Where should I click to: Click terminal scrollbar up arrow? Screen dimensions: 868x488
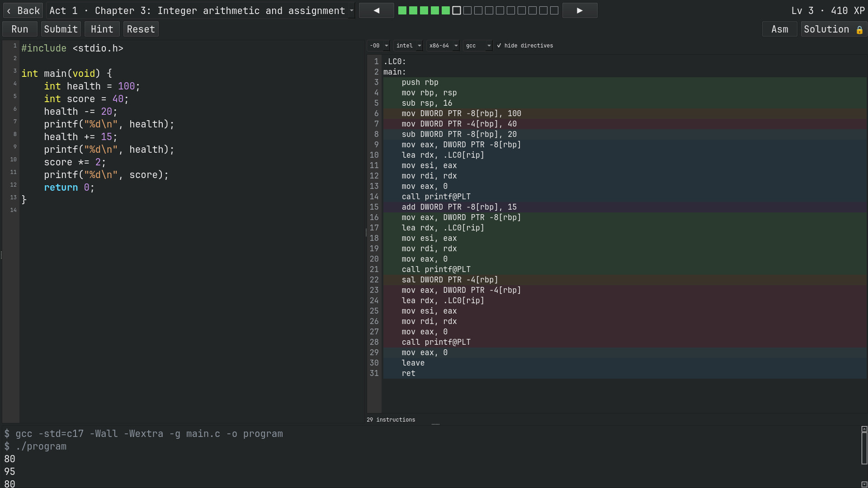tap(864, 429)
